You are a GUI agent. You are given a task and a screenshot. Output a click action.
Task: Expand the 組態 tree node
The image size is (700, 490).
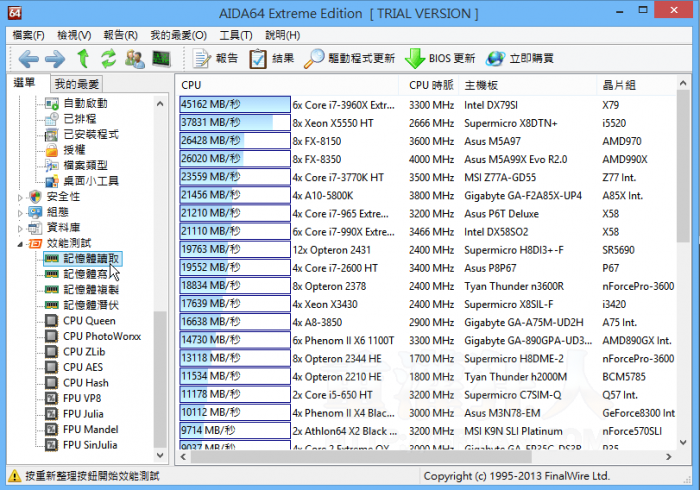coord(20,213)
